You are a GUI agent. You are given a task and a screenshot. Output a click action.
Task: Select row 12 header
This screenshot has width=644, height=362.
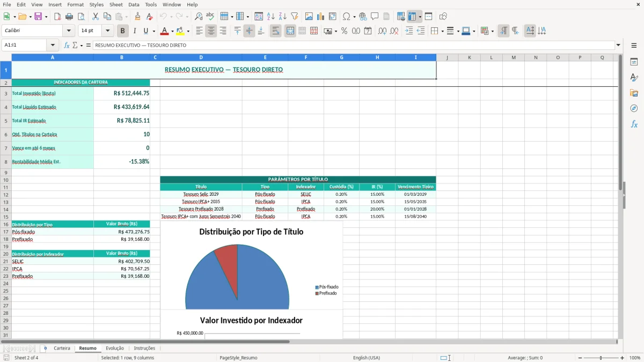coord(6,194)
